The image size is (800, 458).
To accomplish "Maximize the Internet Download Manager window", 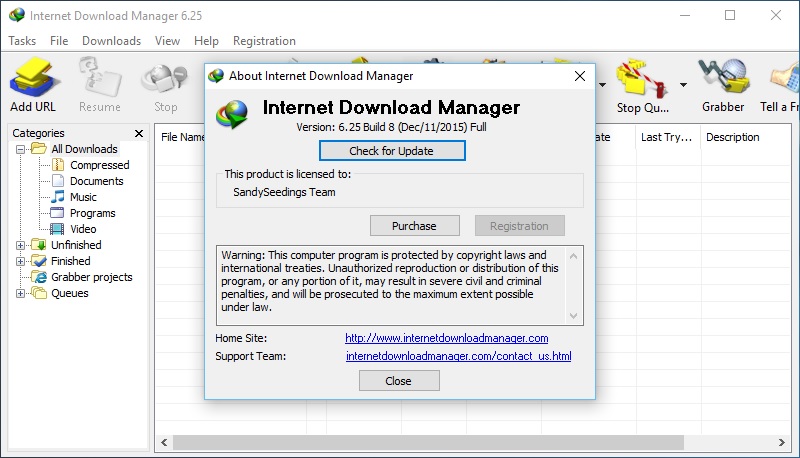I will click(730, 15).
